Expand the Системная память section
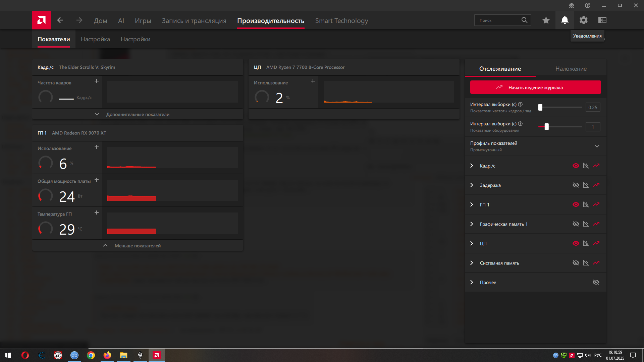 472,263
